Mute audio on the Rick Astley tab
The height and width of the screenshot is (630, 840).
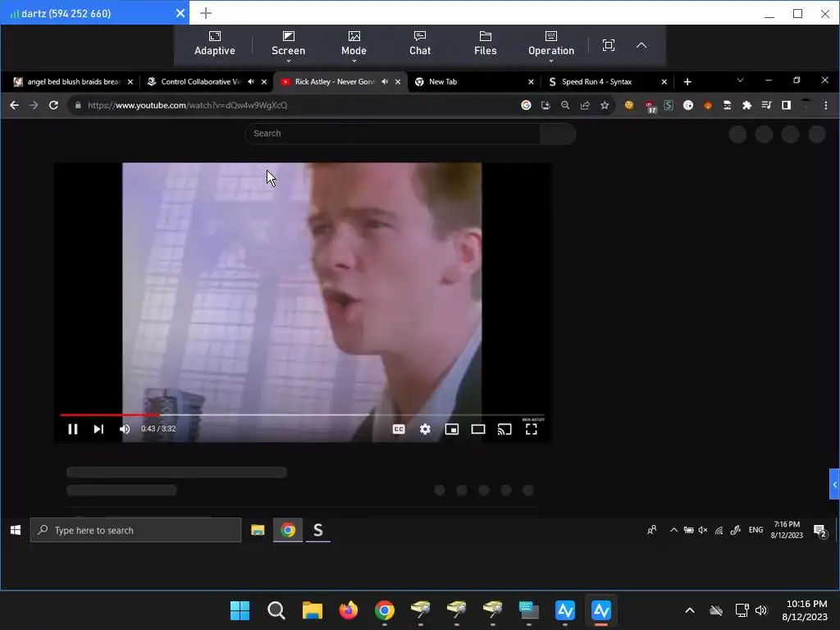click(385, 81)
